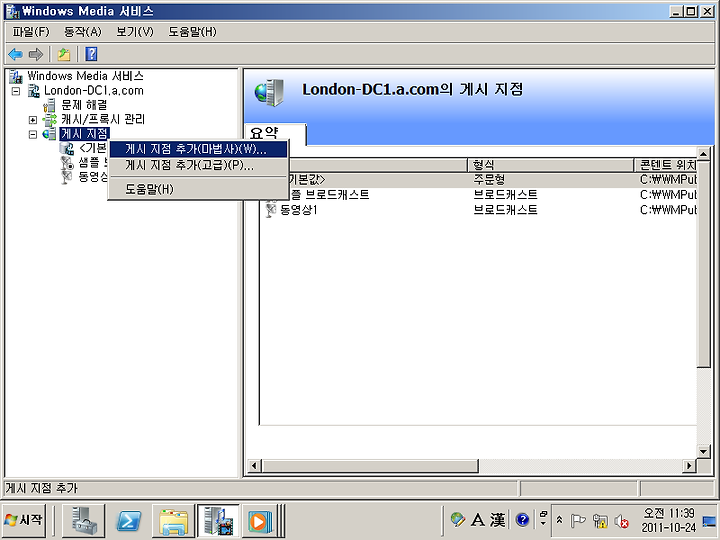The height and width of the screenshot is (540, 720).
Task: Click the server globe icon in header banner
Action: point(270,93)
